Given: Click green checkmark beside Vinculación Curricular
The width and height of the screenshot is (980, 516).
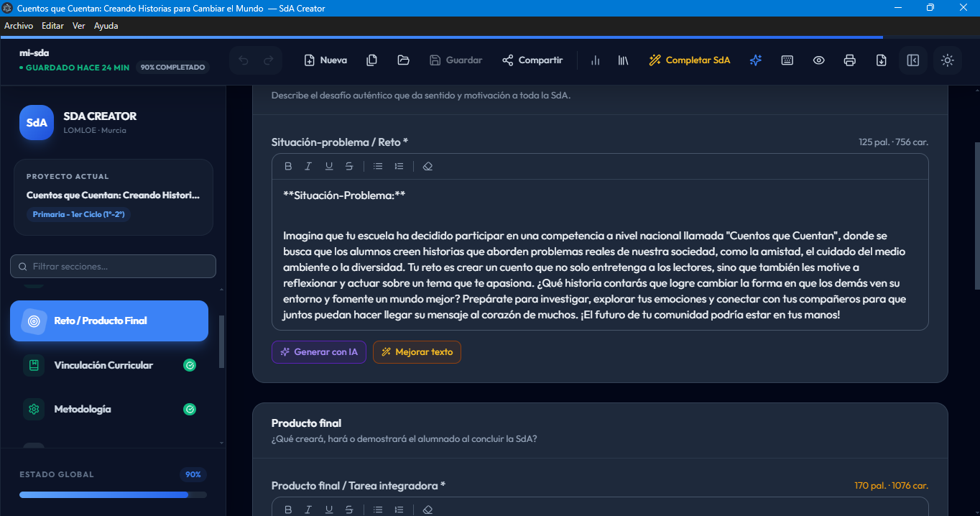Looking at the screenshot, I should click(190, 365).
